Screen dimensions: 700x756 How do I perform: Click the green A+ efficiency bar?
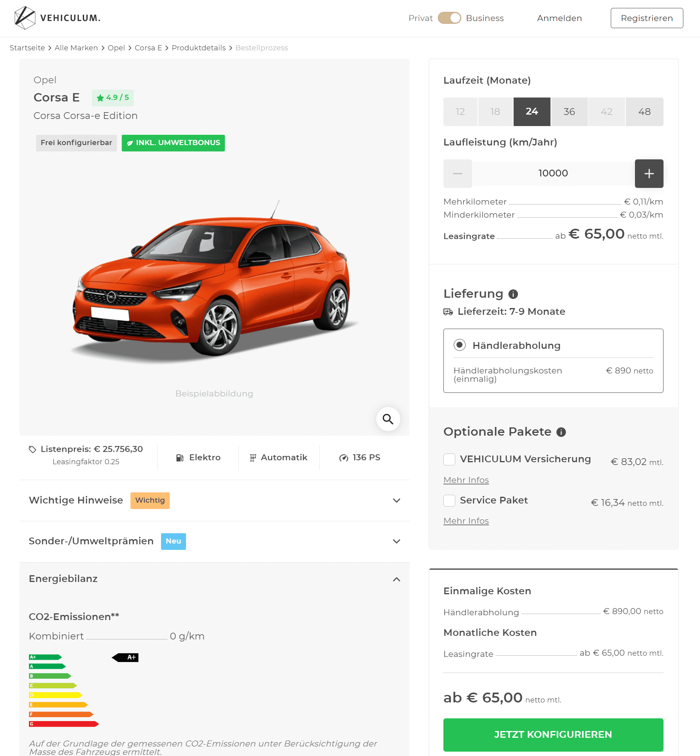46,657
